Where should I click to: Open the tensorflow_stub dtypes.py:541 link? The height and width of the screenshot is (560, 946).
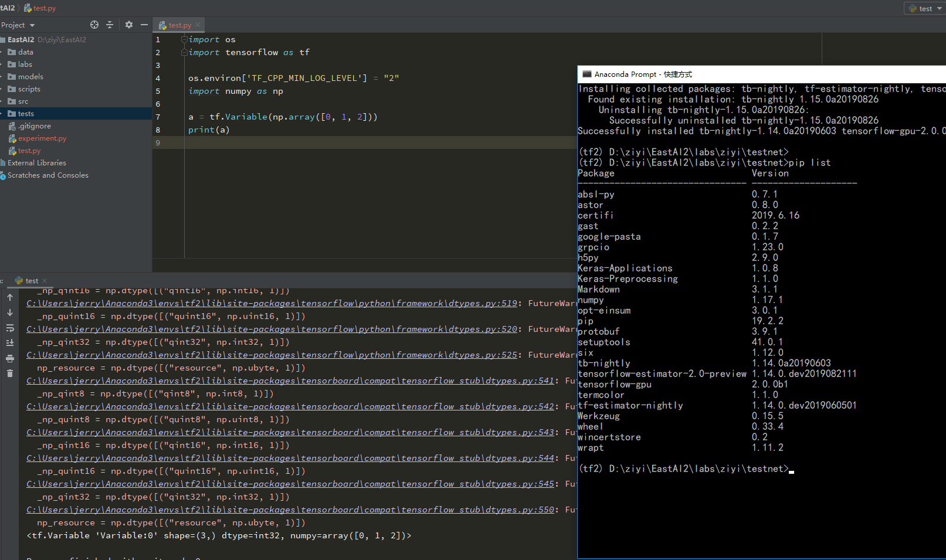(290, 381)
